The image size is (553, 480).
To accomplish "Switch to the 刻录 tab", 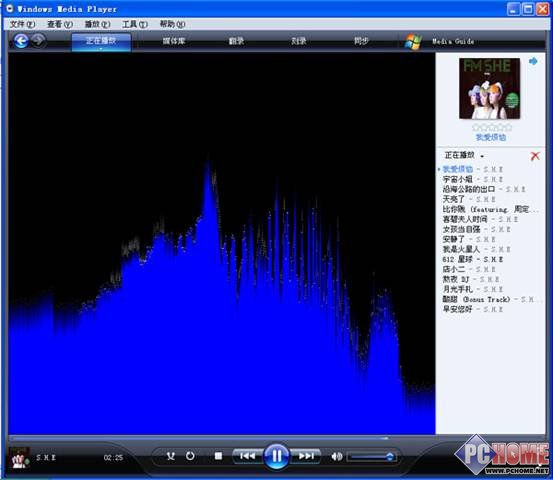I will [x=299, y=41].
